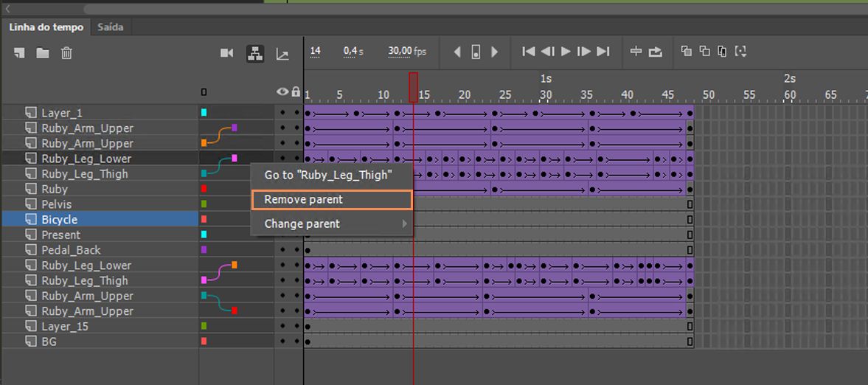This screenshot has width=868, height=385.
Task: Go to the first frame
Action: click(x=529, y=52)
